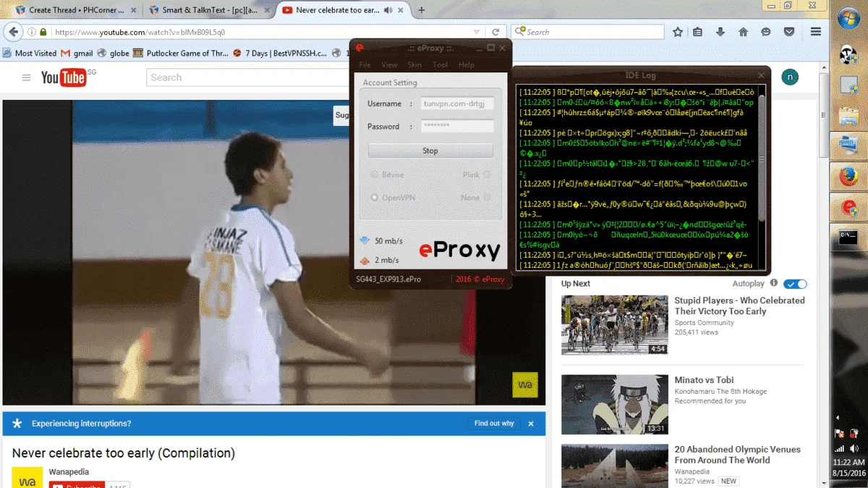Open Putlocker Game of Thr... bookmark
The width and height of the screenshot is (868, 488).
point(181,53)
